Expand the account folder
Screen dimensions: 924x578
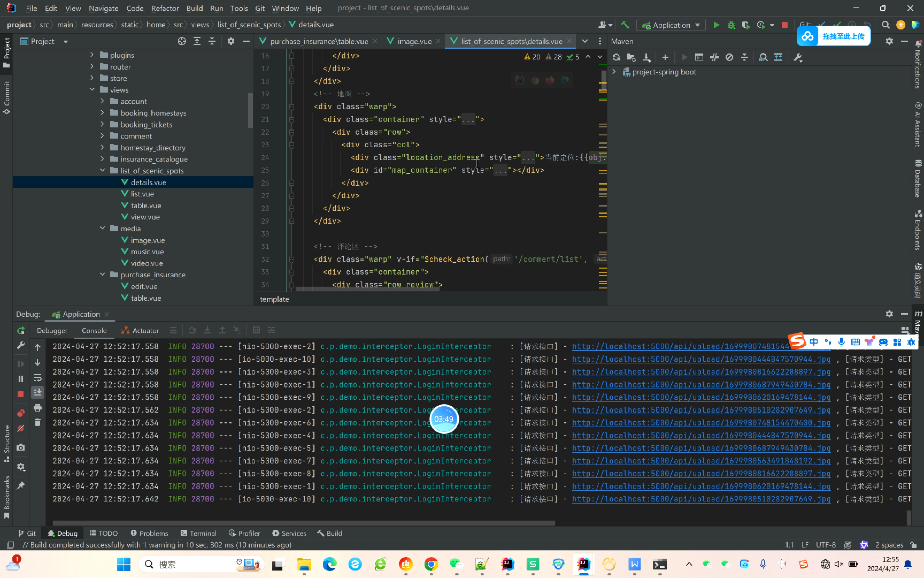click(x=102, y=101)
